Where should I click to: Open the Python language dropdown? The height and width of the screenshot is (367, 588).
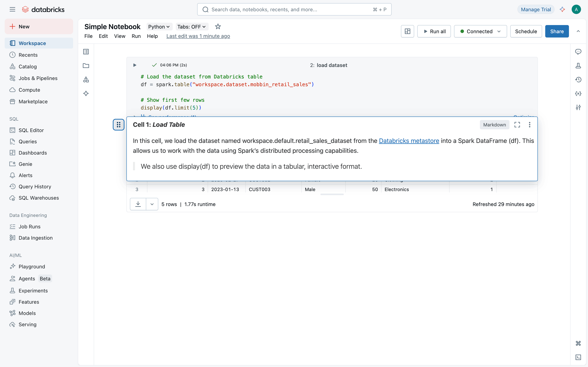tap(159, 27)
